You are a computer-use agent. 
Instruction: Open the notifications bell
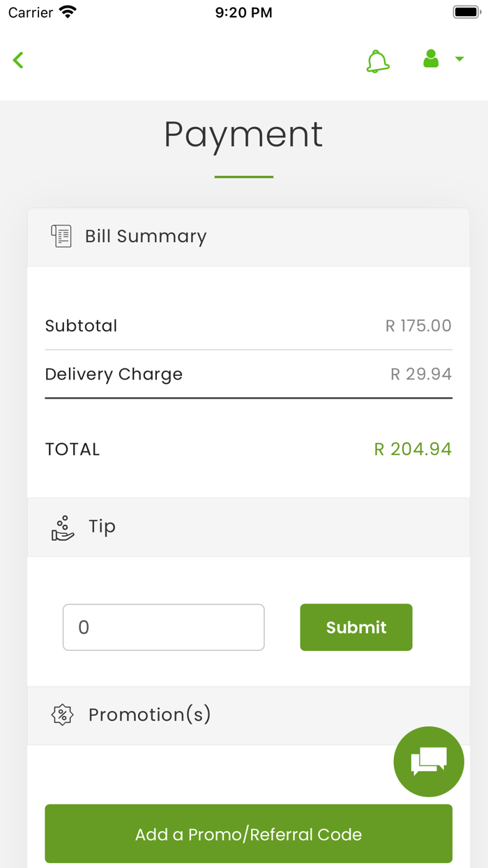377,61
